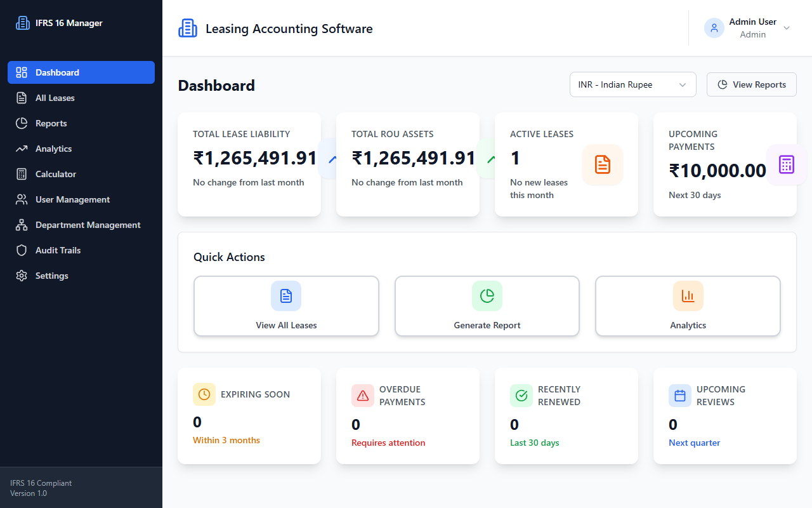The width and height of the screenshot is (812, 508).
Task: Click the 'IFRS 16 Compliant' footer text
Action: click(41, 483)
